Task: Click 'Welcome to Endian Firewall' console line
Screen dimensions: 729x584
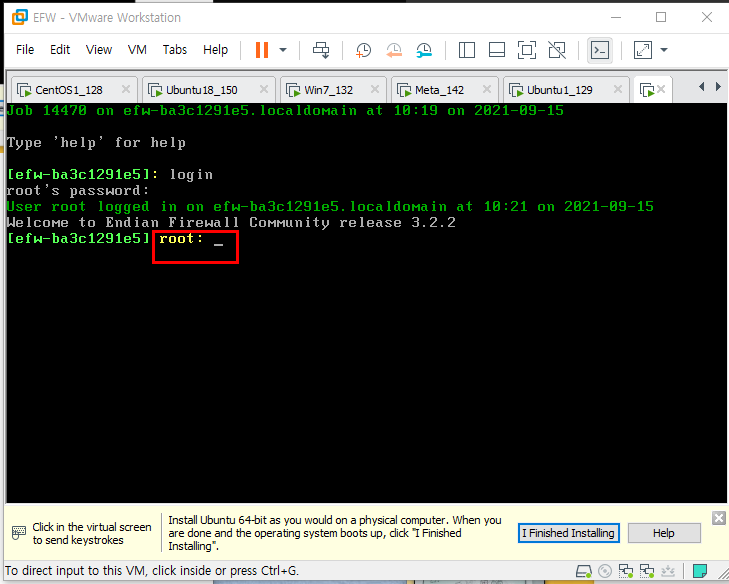Action: 231,222
